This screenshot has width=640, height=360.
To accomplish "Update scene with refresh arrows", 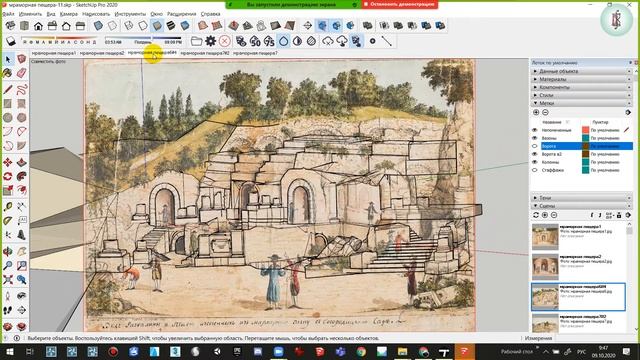I will point(536,215).
